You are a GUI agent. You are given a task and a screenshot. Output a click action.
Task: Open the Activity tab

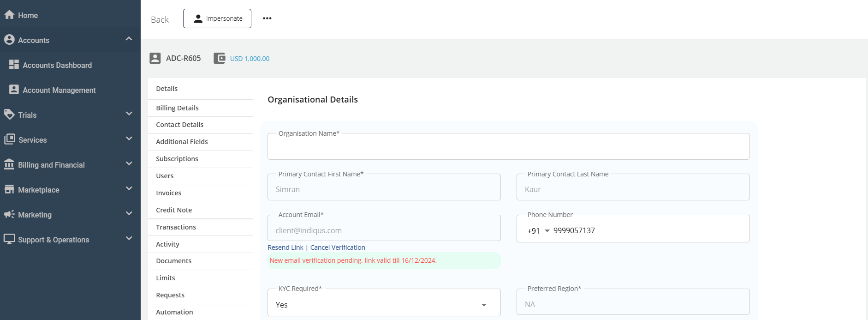200,244
